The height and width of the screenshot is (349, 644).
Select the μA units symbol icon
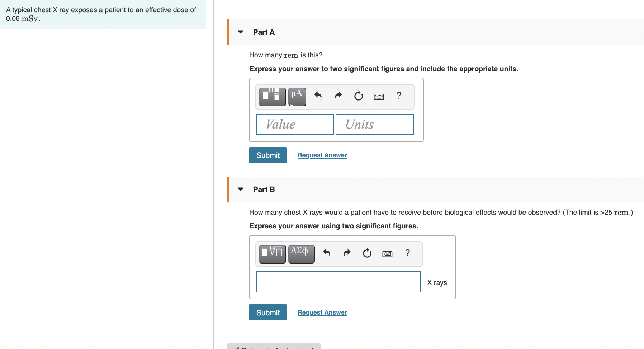pos(297,96)
